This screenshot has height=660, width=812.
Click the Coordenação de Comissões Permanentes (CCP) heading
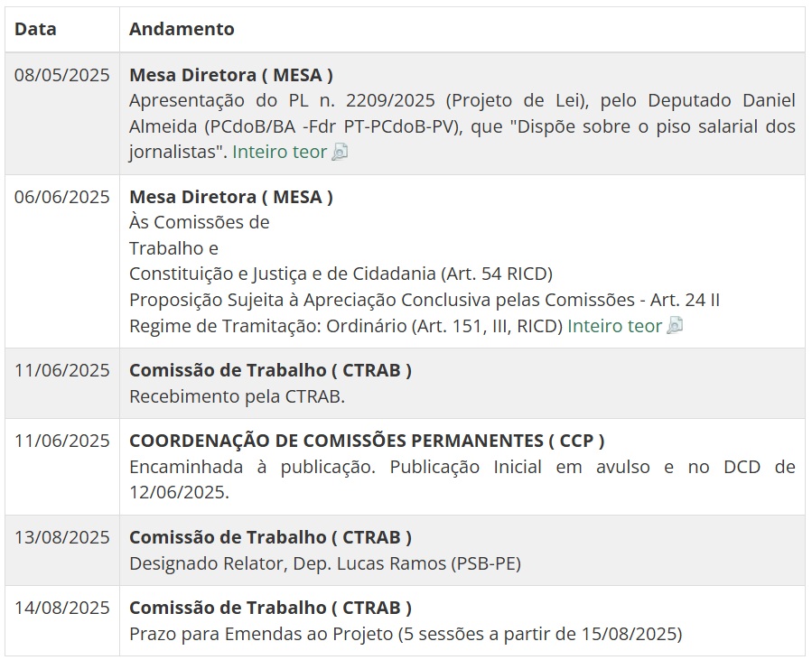pyautogui.click(x=367, y=441)
